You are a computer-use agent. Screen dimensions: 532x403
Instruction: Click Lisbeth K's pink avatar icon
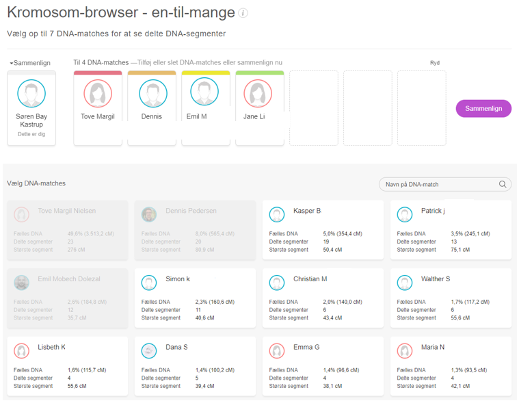pos(22,350)
